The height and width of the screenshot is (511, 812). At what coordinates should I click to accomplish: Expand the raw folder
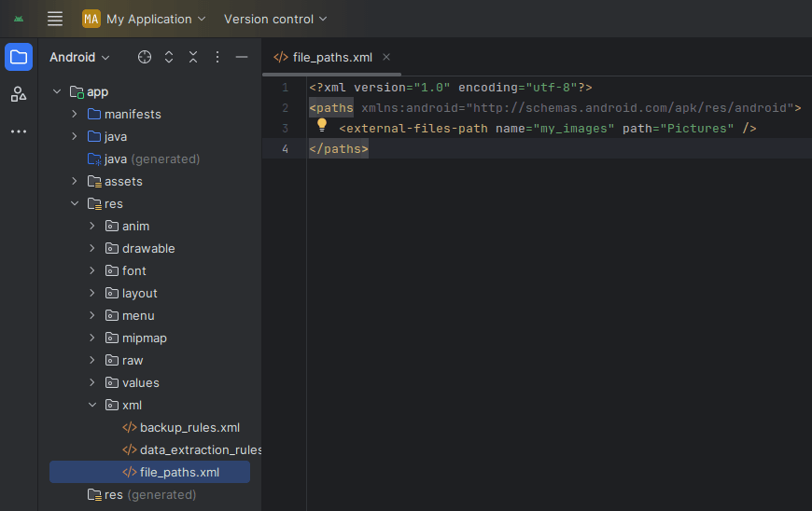point(92,360)
